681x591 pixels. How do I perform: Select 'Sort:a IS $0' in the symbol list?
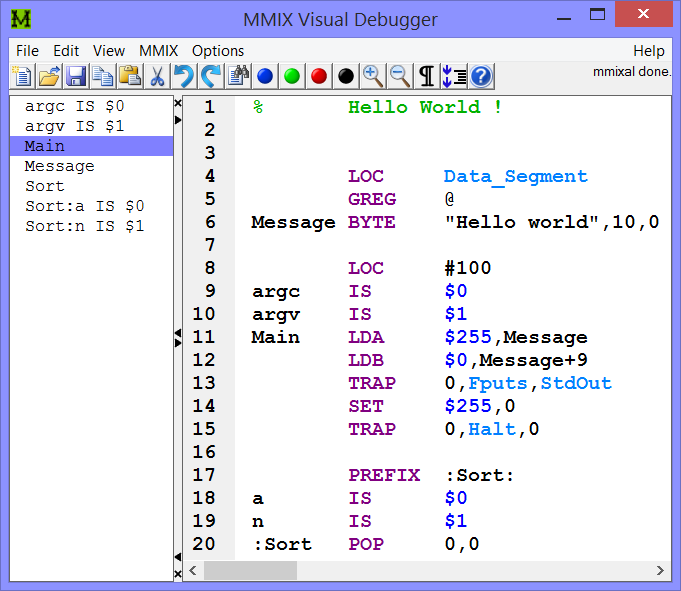[91, 206]
